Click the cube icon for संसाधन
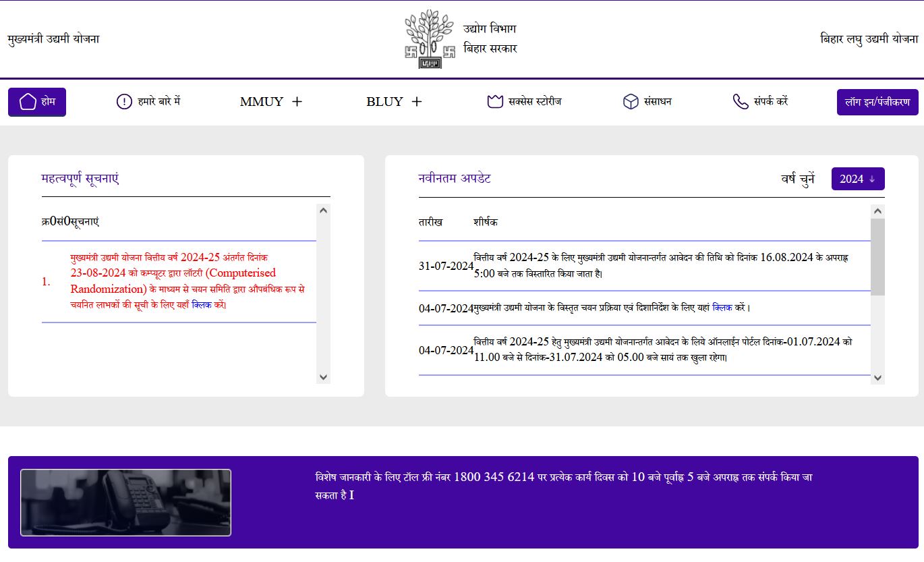This screenshot has width=924, height=562. pyautogui.click(x=631, y=102)
